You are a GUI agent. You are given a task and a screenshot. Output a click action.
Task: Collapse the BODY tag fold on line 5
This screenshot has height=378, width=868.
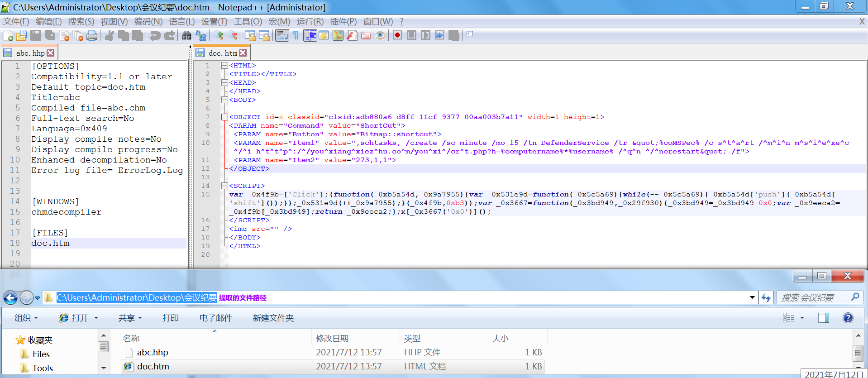(x=224, y=100)
